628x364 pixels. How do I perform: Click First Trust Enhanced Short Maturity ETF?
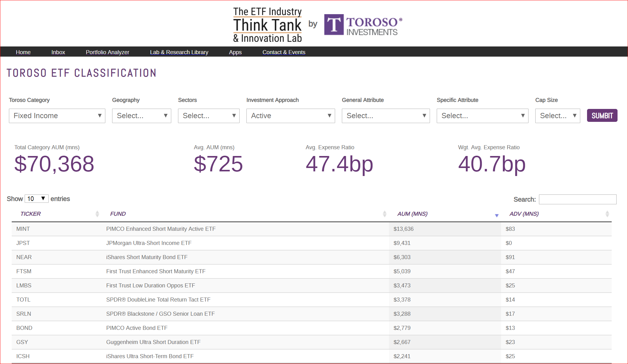[156, 271]
